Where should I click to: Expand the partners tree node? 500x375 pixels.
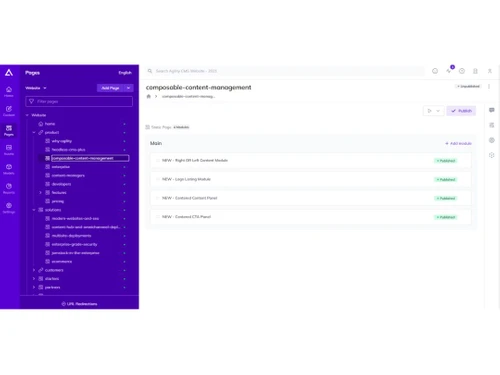[x=34, y=287]
